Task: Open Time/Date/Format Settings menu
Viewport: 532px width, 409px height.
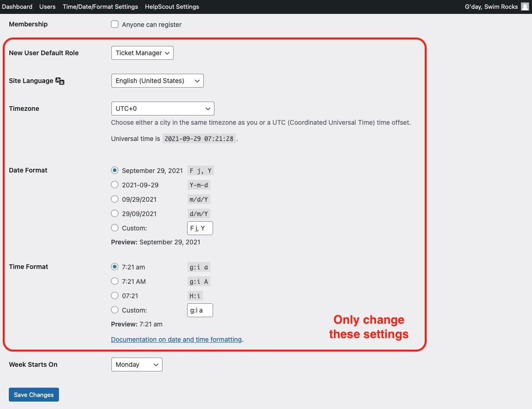Action: coord(100,7)
